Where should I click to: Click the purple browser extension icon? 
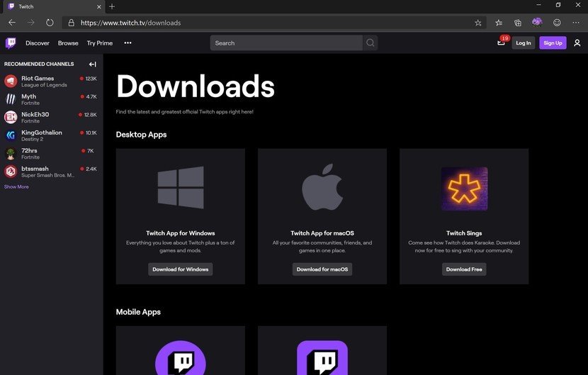pos(537,22)
